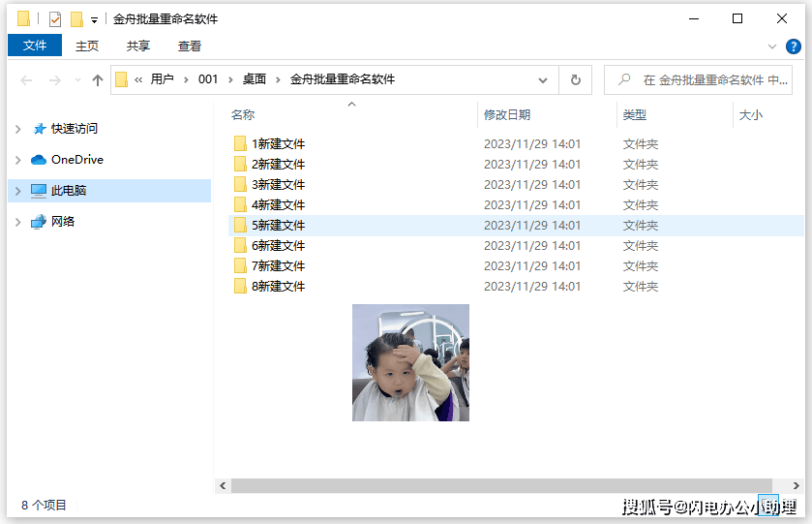Open Customize Quick Access Toolbar dropdown
812x524 pixels.
coord(94,20)
